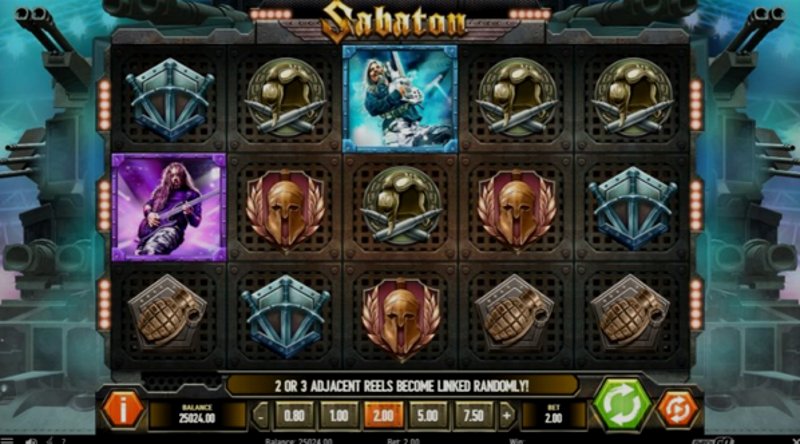Set bet amount to 7.50
The width and height of the screenshot is (800, 444).
coord(473,415)
